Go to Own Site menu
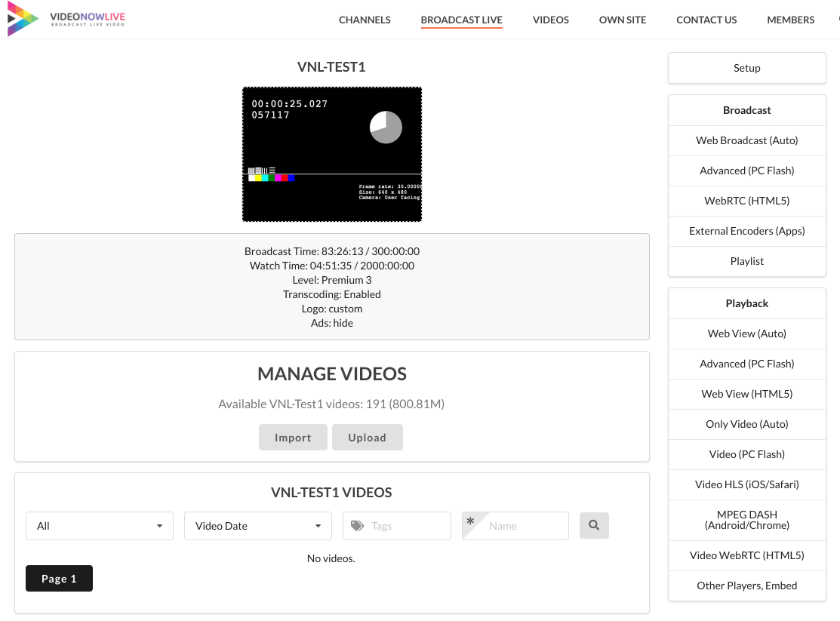 point(623,20)
